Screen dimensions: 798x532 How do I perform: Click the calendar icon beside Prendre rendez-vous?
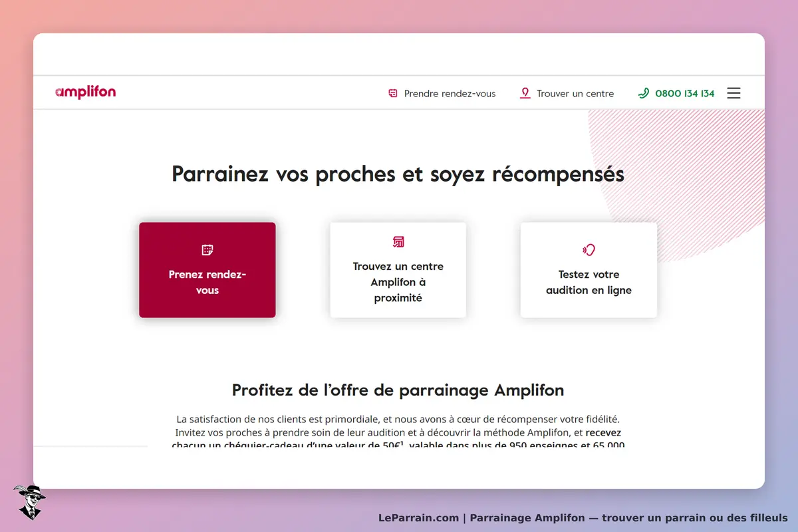coord(393,94)
